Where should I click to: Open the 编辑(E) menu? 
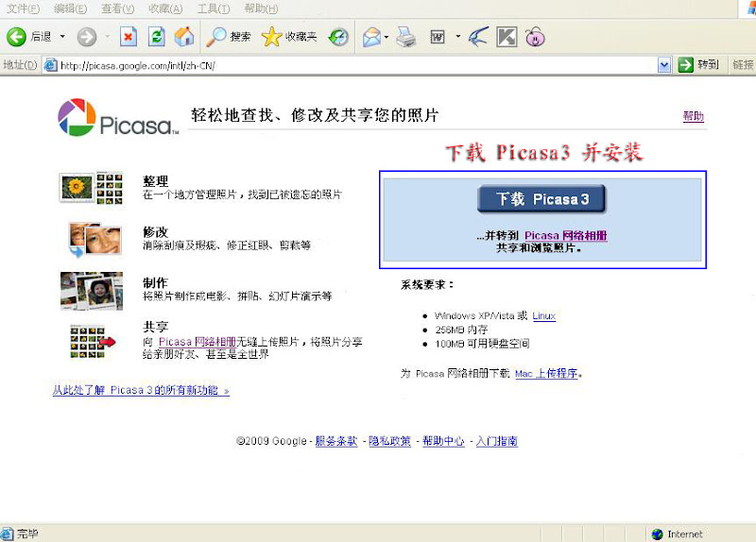pos(70,8)
